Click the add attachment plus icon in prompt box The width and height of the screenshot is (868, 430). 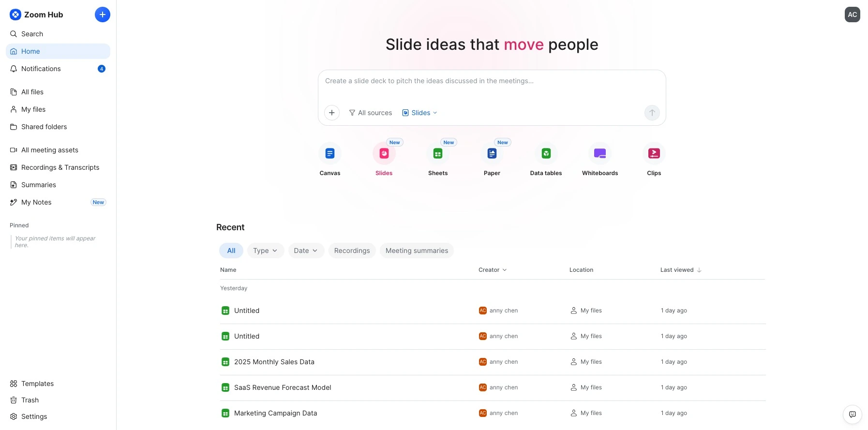(x=332, y=113)
